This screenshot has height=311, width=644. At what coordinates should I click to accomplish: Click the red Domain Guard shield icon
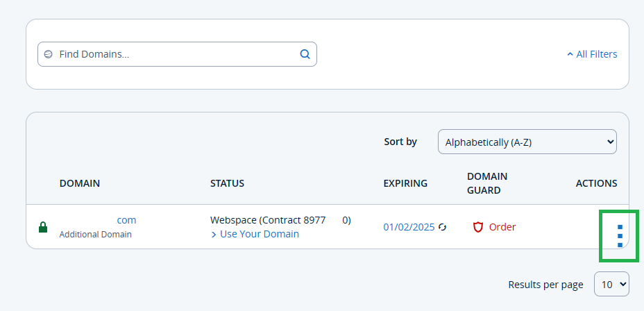[478, 227]
